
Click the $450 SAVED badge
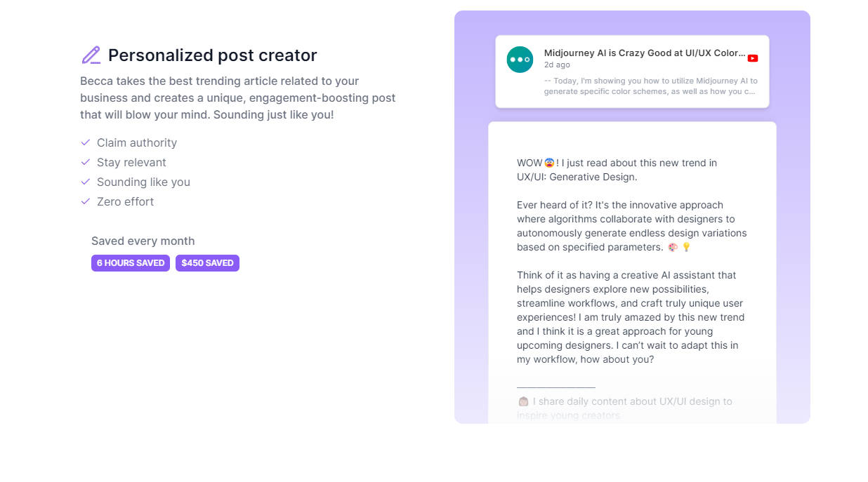(x=207, y=263)
